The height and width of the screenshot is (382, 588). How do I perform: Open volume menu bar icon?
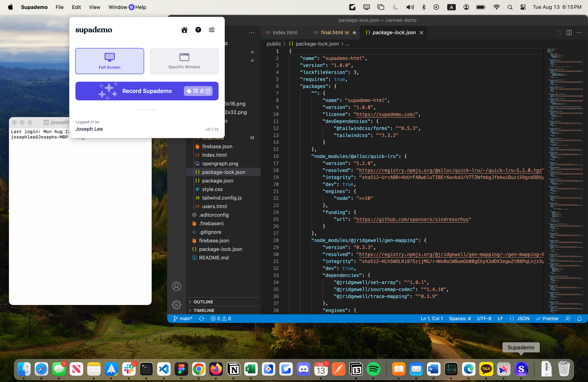(x=410, y=7)
